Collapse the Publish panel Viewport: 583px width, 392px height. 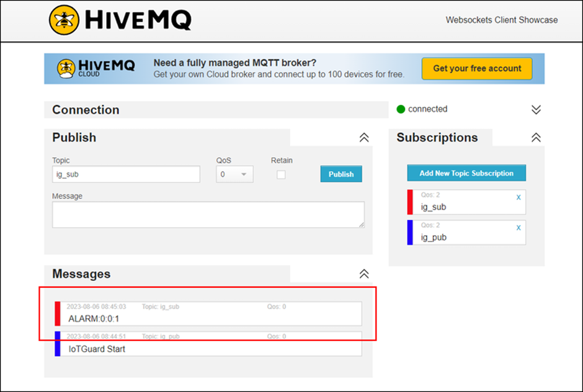pyautogui.click(x=364, y=138)
